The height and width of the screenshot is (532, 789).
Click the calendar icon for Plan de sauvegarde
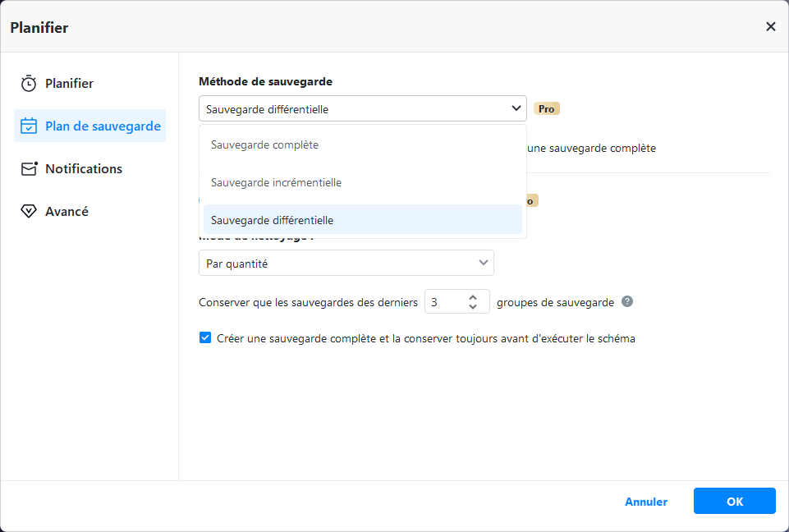[x=29, y=126]
